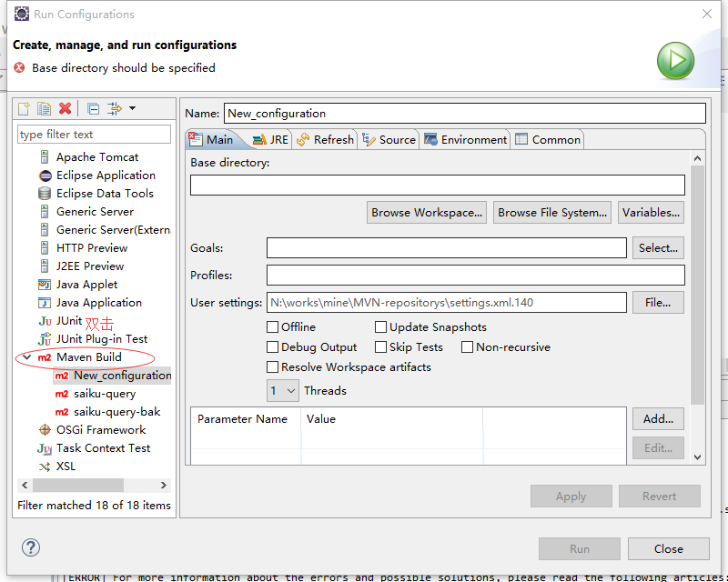Click the File button for user settings

(x=658, y=303)
